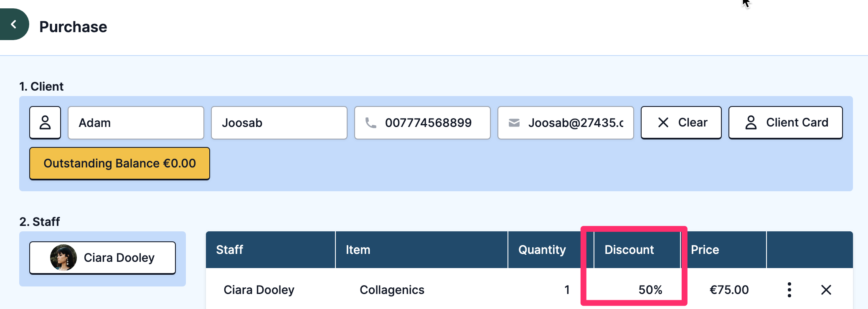Click the quantity value 1

[567, 290]
